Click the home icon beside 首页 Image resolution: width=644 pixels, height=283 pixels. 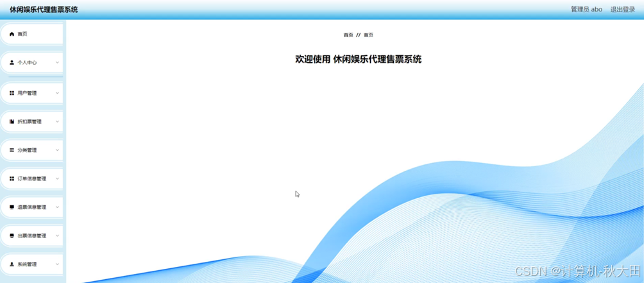point(12,34)
